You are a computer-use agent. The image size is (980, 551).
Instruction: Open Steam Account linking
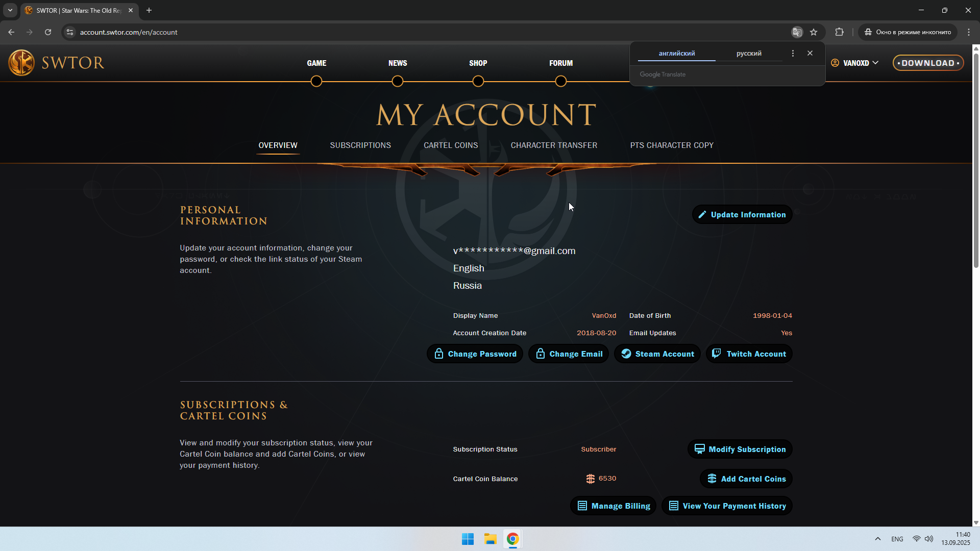pyautogui.click(x=657, y=354)
